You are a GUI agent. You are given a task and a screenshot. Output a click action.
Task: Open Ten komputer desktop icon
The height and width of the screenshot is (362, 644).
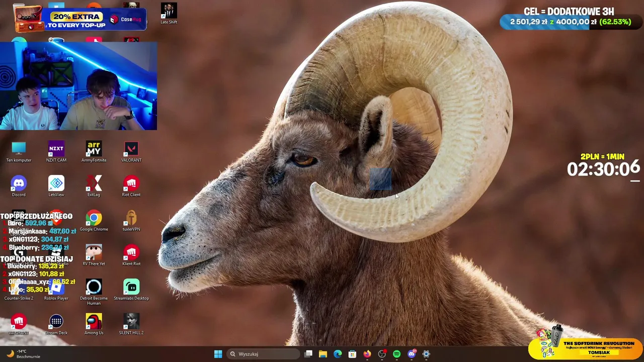pos(19,152)
